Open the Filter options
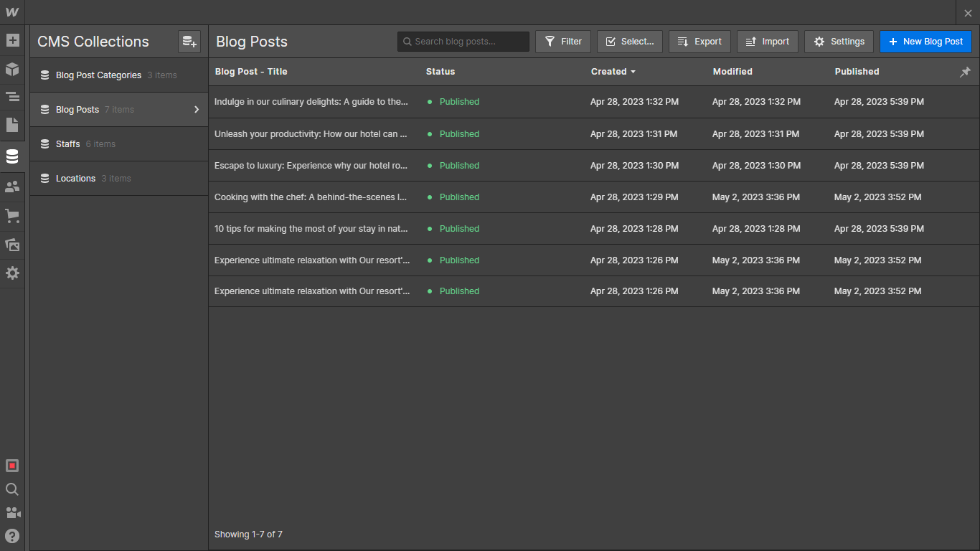The image size is (980, 551). click(563, 42)
